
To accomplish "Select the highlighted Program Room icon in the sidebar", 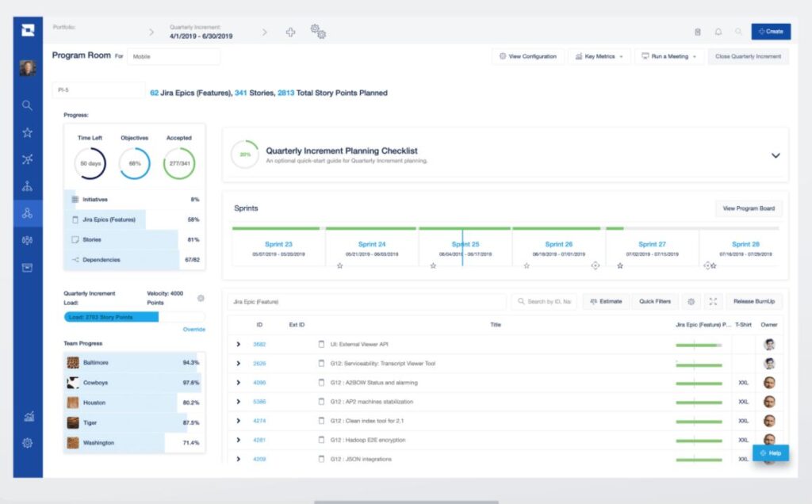I will tap(28, 212).
